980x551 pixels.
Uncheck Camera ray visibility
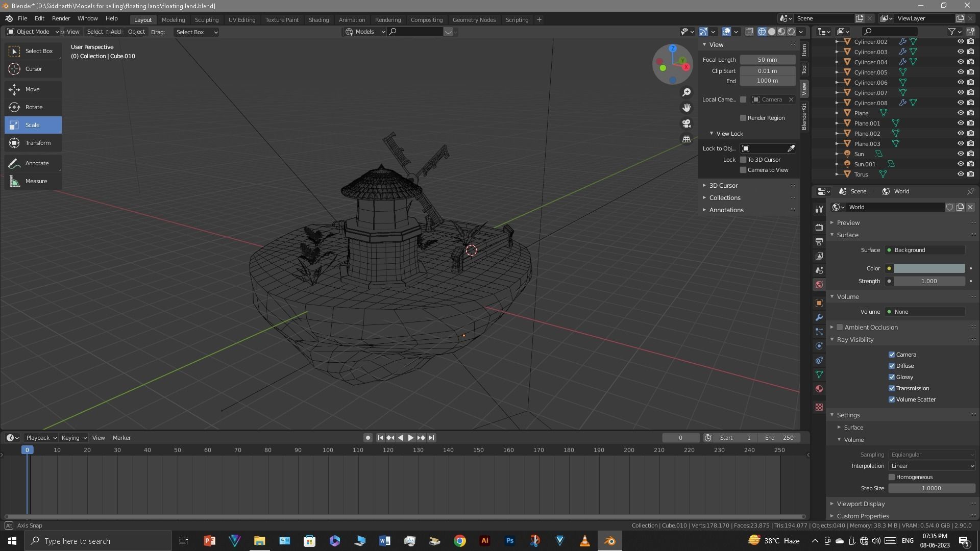pyautogui.click(x=892, y=355)
